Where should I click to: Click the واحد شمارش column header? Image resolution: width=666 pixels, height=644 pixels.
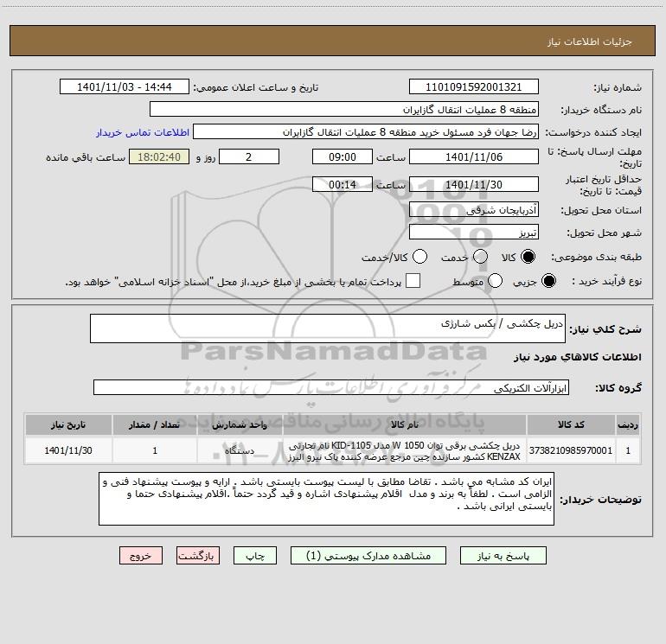(x=240, y=424)
